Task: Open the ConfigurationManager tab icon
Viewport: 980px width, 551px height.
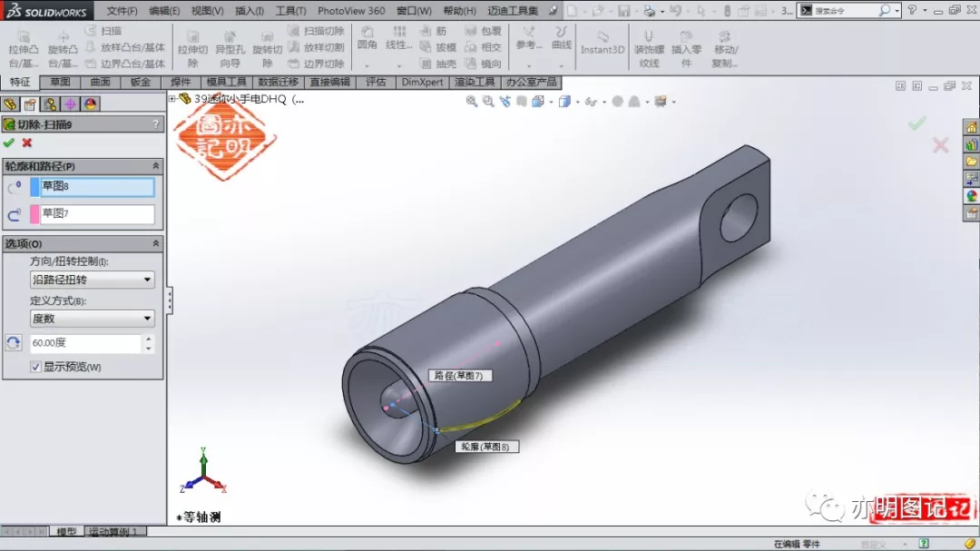Action: tap(50, 104)
